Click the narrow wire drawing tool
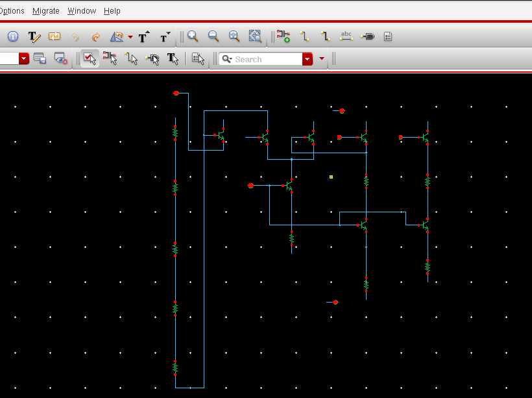 coord(305,36)
